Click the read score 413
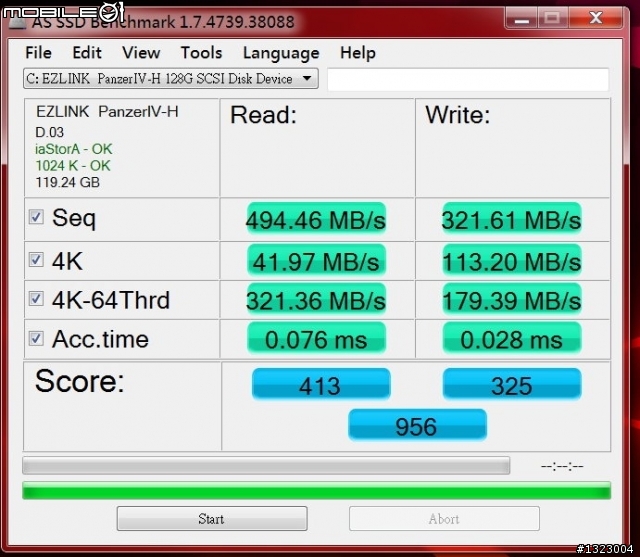The image size is (640, 557). [x=321, y=384]
